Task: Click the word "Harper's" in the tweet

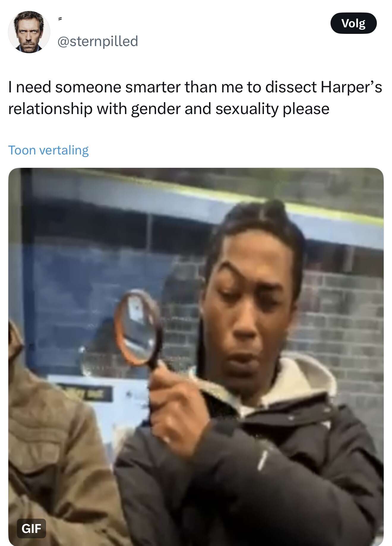Action: pyautogui.click(x=351, y=87)
